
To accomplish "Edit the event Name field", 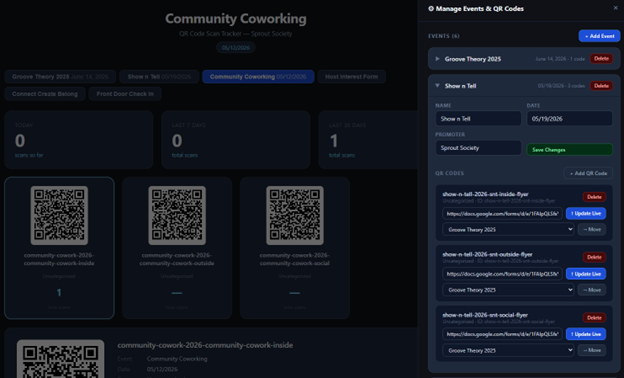I will 478,119.
